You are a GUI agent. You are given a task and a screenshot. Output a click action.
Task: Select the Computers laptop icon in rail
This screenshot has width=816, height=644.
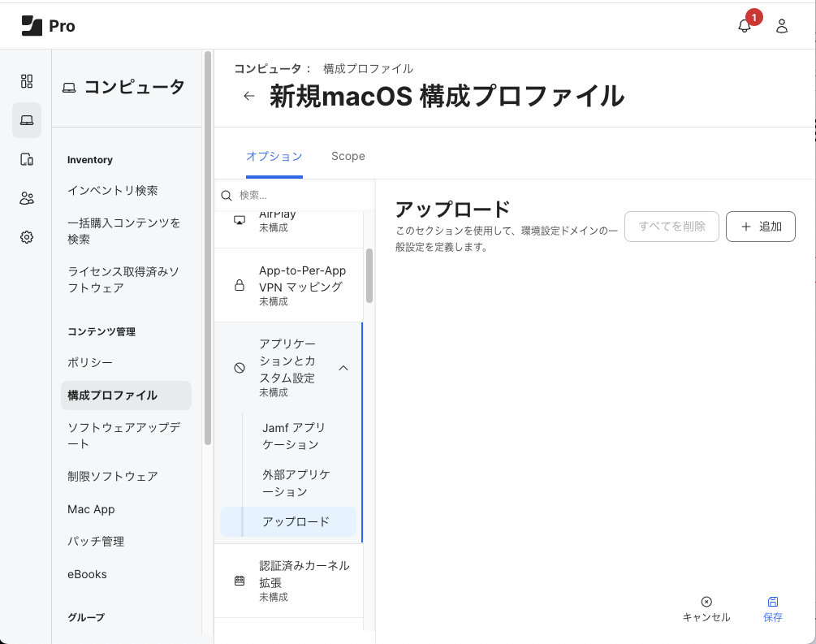[x=27, y=120]
